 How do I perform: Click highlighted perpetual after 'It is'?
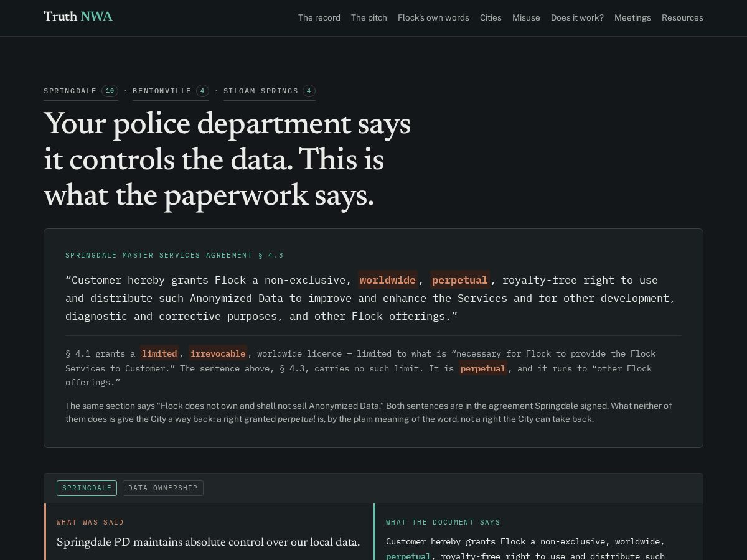click(483, 368)
